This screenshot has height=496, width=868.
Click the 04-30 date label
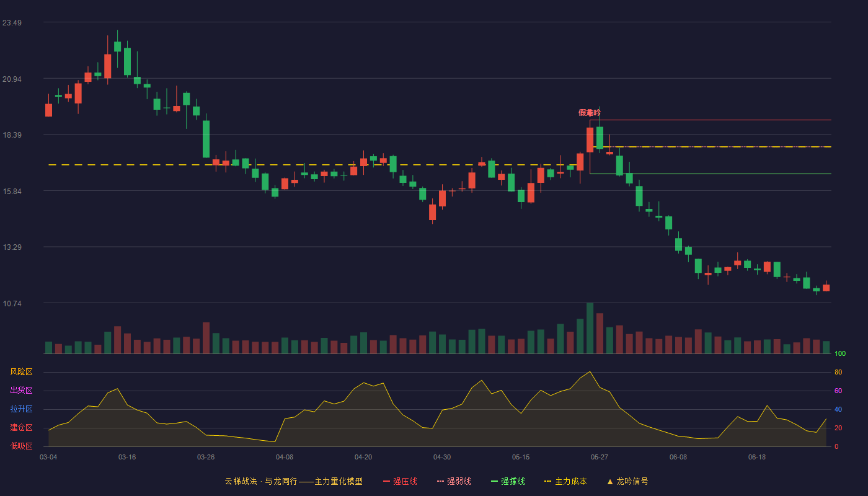[x=442, y=457]
